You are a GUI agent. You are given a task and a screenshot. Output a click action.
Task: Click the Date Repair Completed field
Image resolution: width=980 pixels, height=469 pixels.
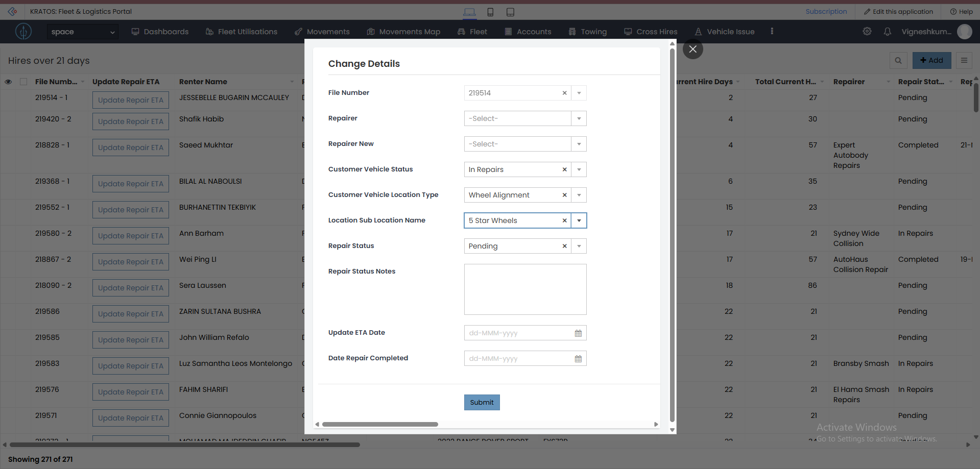point(525,358)
